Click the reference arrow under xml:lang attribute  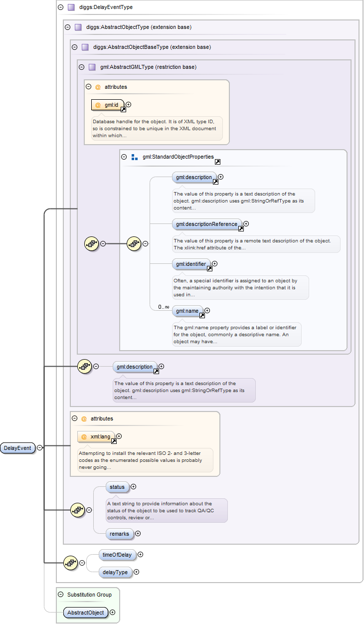click(114, 441)
